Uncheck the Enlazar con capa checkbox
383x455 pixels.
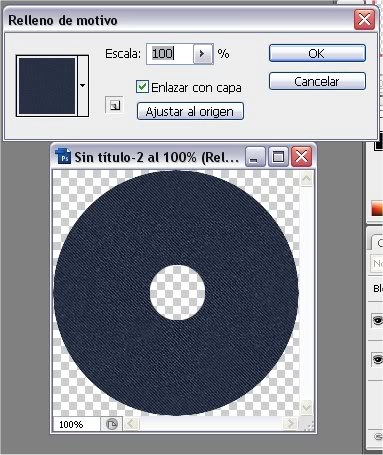[142, 87]
